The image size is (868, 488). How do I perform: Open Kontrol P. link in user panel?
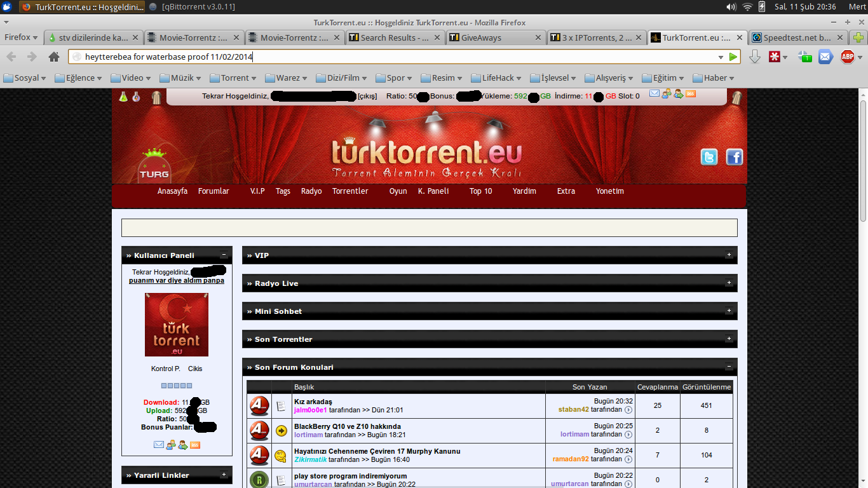click(x=166, y=369)
